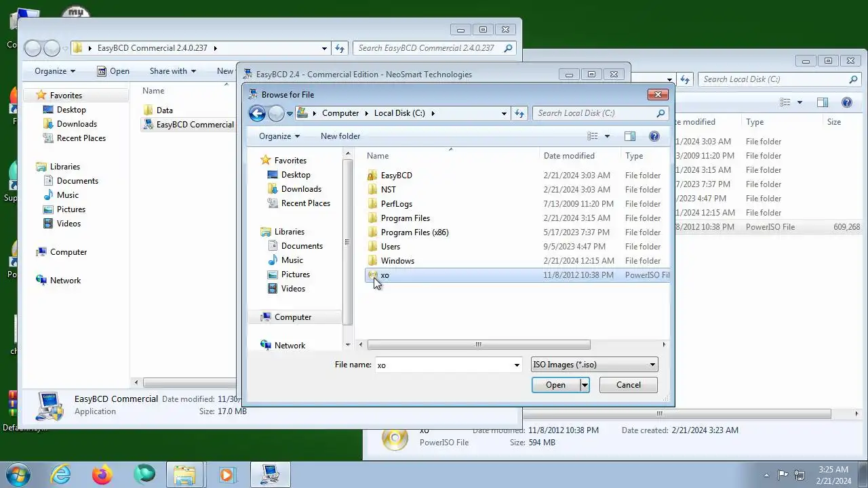Click New folder in Browse dialog toolbar
Viewport: 868px width, 488px height.
click(340, 136)
